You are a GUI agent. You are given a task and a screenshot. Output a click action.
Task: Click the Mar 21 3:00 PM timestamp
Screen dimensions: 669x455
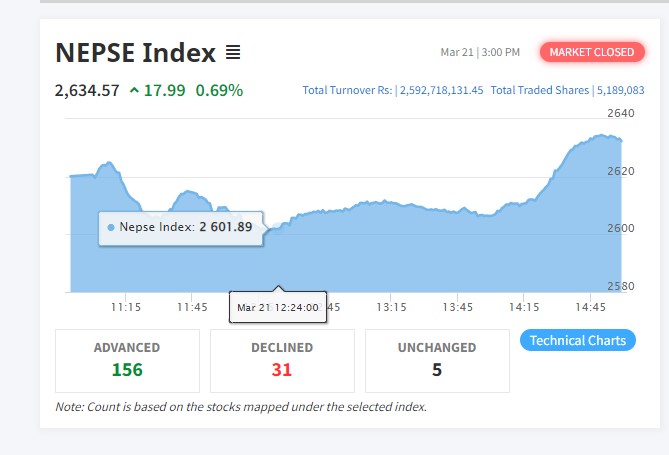pyautogui.click(x=480, y=52)
